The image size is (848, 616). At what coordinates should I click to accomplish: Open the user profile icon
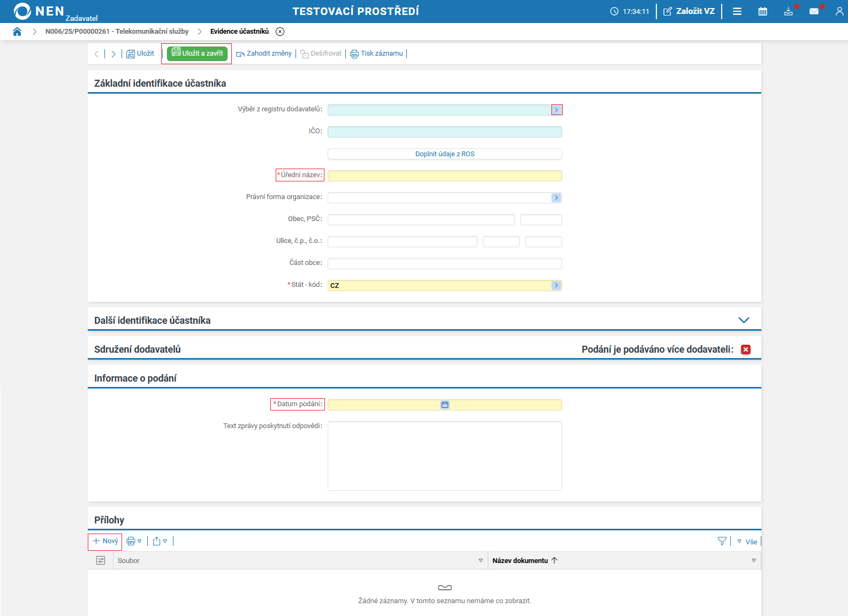coord(839,11)
